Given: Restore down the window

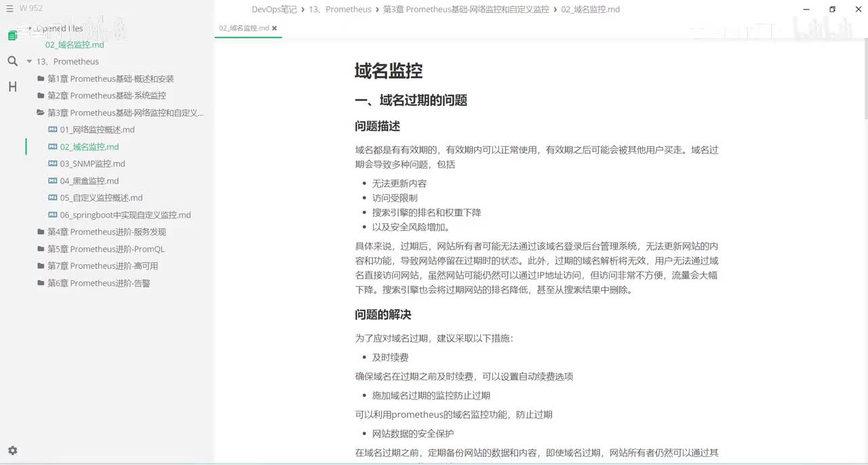Looking at the screenshot, I should (x=832, y=9).
